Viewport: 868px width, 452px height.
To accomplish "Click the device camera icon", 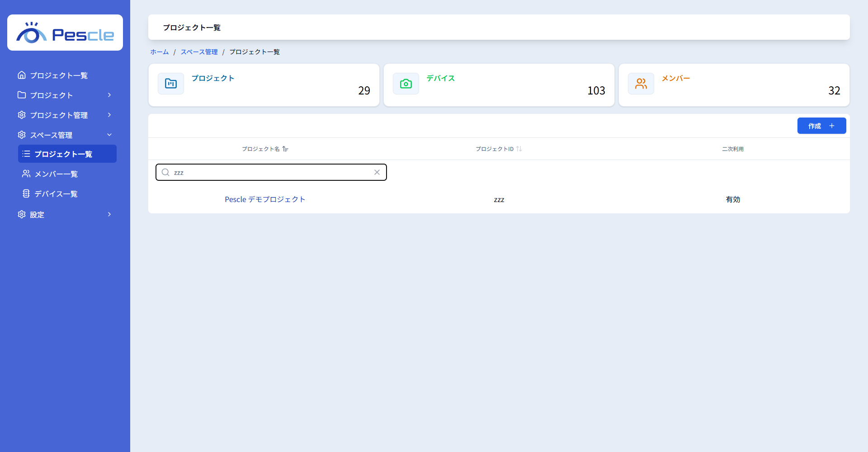I will 406,84.
